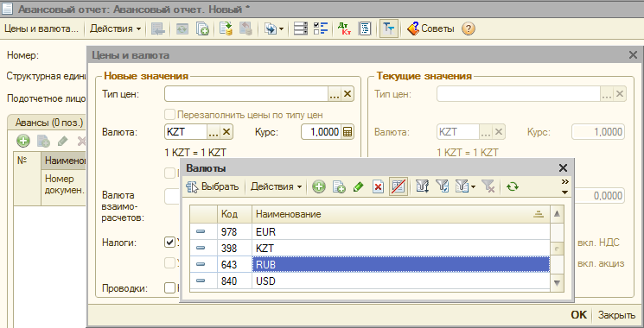Image resolution: width=644 pixels, height=328 pixels.
Task: Mark currency for deletion with red X icon
Action: [379, 187]
